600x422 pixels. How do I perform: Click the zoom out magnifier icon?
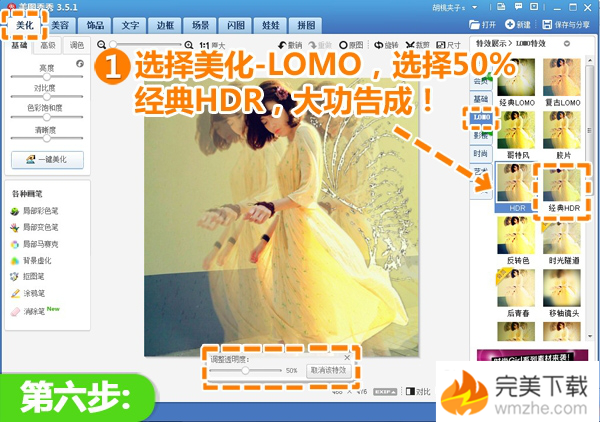click(101, 45)
